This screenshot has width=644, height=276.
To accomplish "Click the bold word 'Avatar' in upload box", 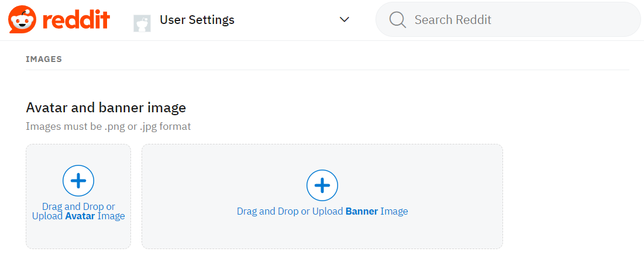I will (80, 216).
